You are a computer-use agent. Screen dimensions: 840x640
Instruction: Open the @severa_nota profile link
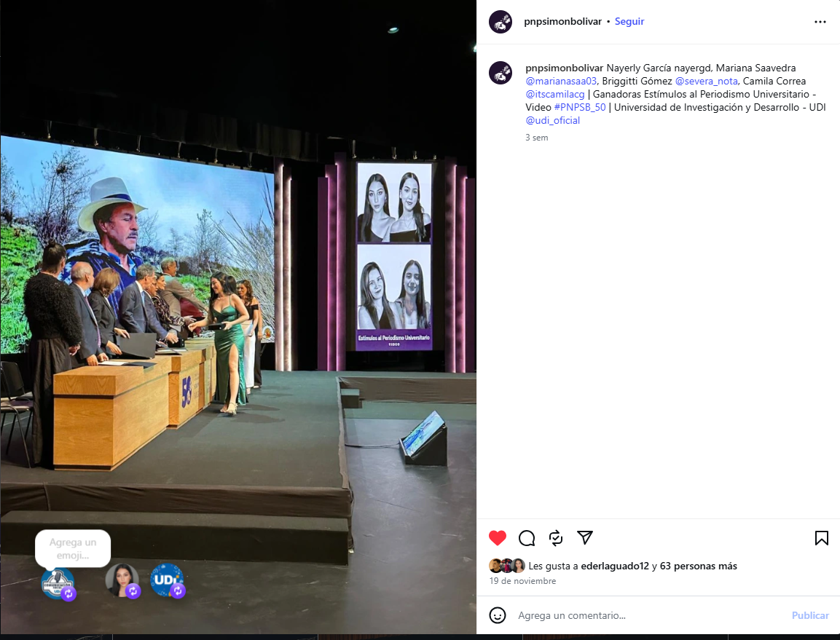[x=706, y=81]
